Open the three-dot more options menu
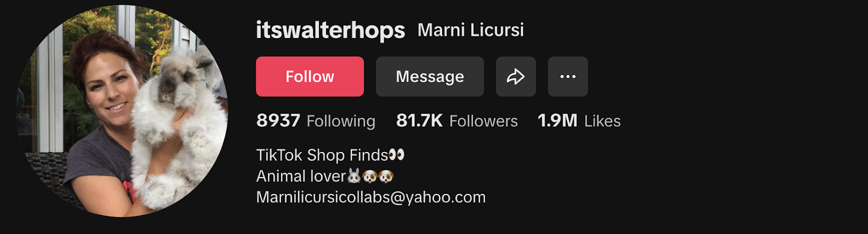This screenshot has width=868, height=234. tap(568, 77)
